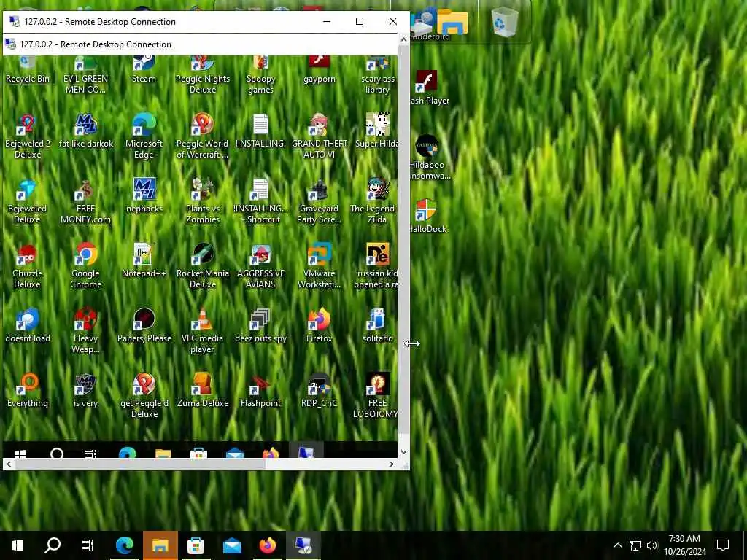Select the Hildaboo ransomwa... icon on host desktop
The image size is (747, 560).
[430, 158]
